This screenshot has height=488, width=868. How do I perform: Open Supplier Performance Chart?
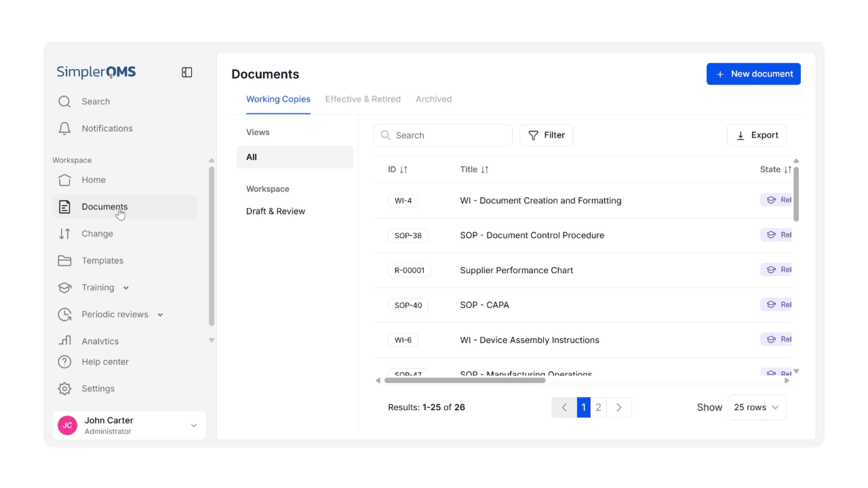tap(517, 270)
